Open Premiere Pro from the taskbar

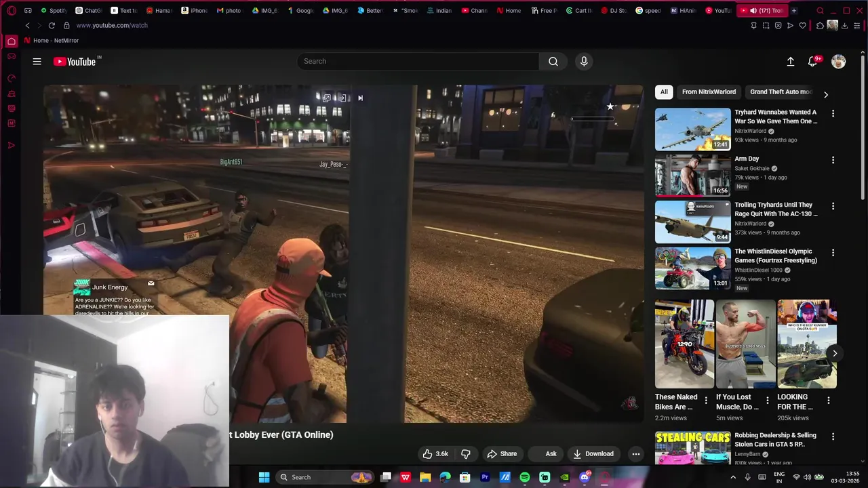(x=485, y=477)
